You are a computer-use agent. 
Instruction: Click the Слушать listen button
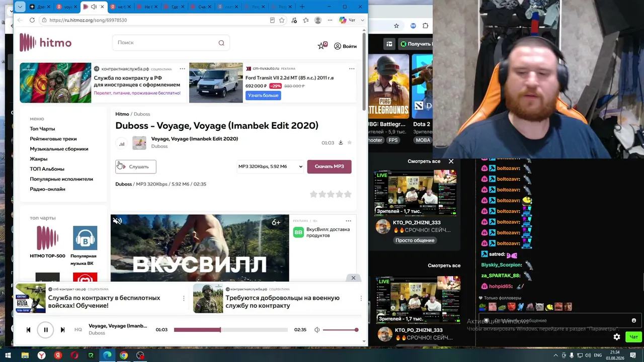(136, 166)
